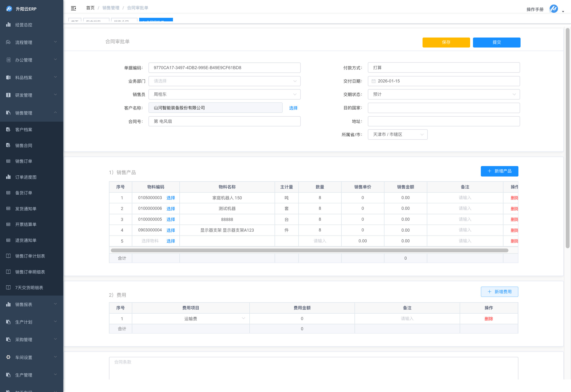Viewport: 571px width, 392px height.
Task: Click the 升阳云ERP logo icon
Action: click(x=9, y=9)
